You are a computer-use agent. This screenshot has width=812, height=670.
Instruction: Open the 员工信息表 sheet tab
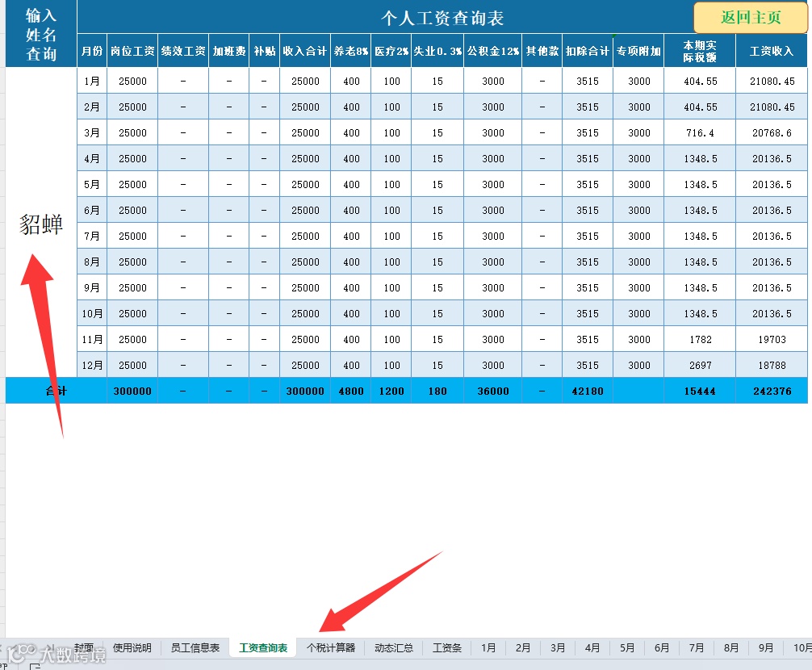click(x=195, y=647)
